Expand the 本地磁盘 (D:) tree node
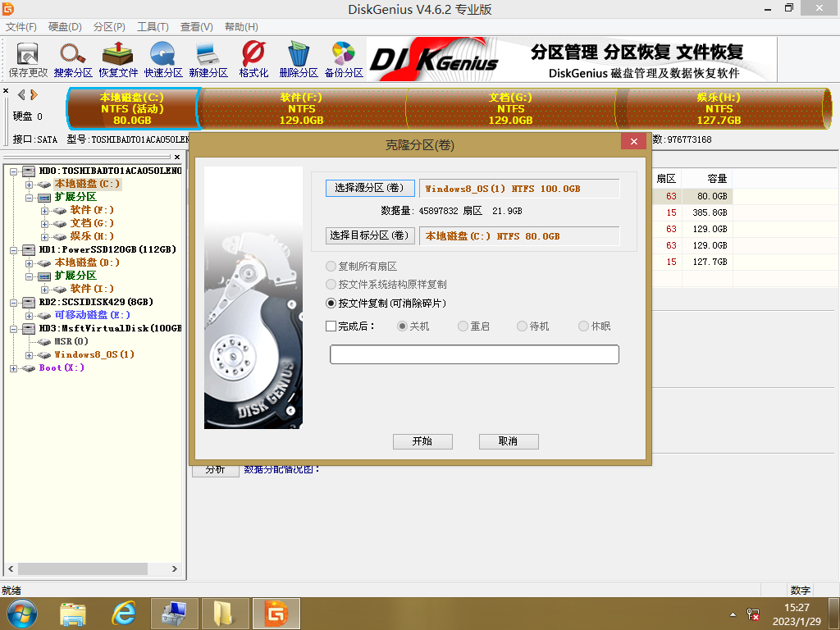Screen dimensions: 840x630 (x=29, y=263)
